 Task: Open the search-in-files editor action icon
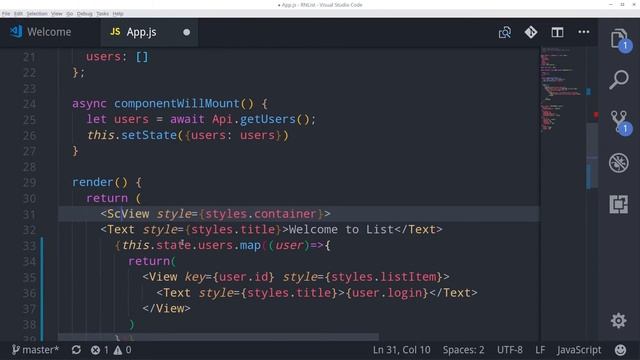pos(505,32)
